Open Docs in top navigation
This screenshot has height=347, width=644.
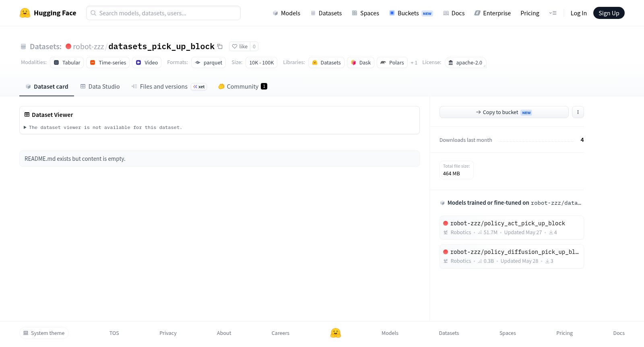[x=454, y=13]
